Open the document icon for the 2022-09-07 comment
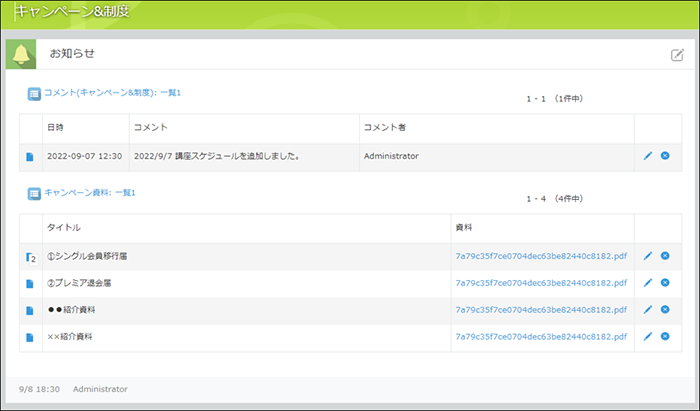 [x=30, y=157]
